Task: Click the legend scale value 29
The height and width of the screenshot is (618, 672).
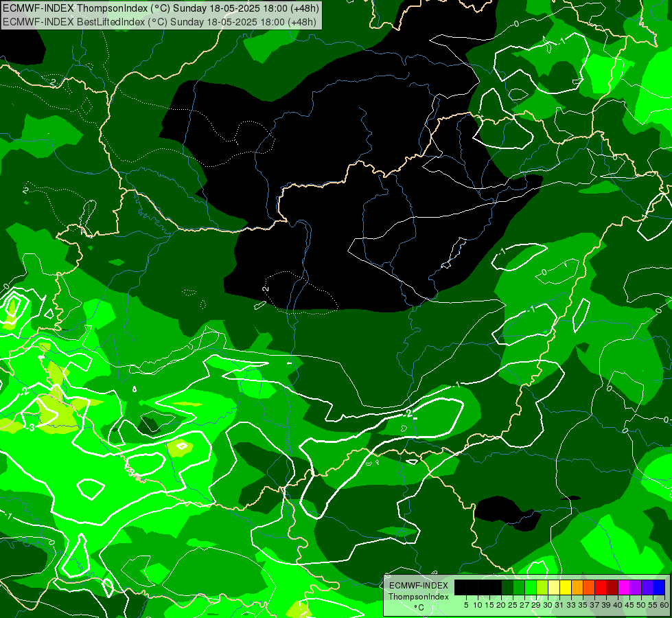Action: tap(536, 605)
